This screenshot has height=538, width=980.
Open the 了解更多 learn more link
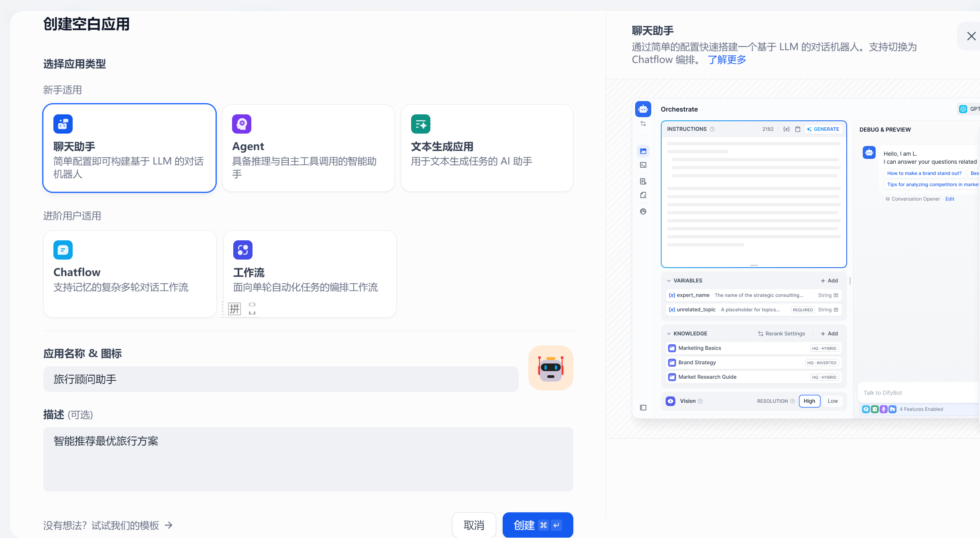click(727, 60)
